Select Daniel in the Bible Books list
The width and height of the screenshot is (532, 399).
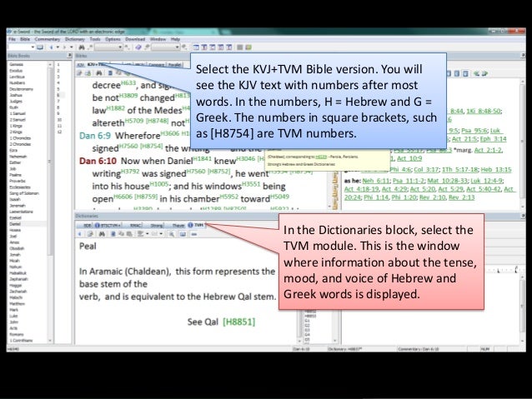tap(15, 224)
